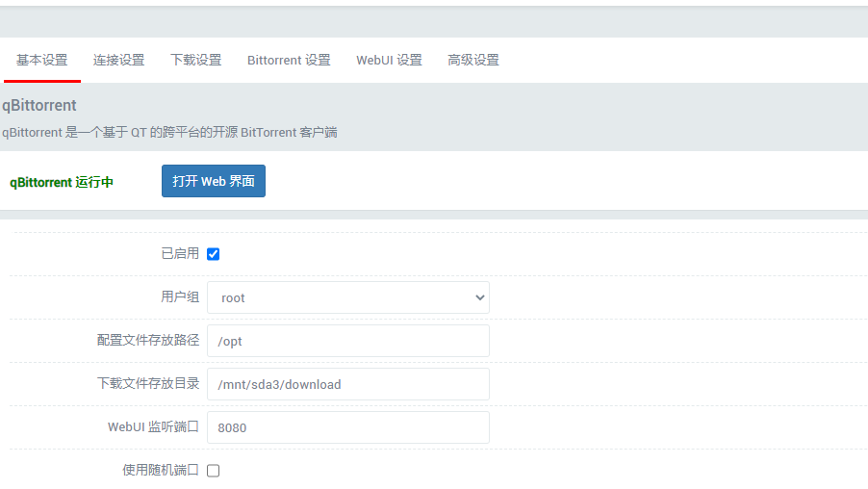Expand the 用户组 root dropdown
The height and width of the screenshot is (489, 868).
(x=348, y=298)
